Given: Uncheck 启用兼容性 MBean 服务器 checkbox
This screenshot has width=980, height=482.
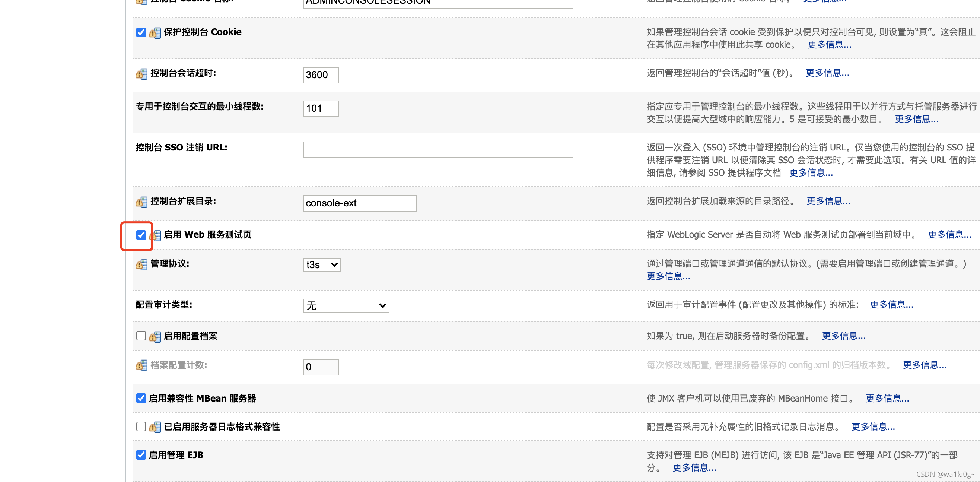Looking at the screenshot, I should [x=141, y=398].
